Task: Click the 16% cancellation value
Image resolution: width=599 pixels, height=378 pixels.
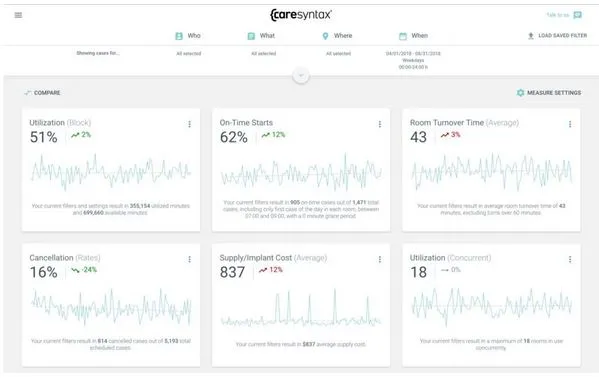Action: click(44, 273)
